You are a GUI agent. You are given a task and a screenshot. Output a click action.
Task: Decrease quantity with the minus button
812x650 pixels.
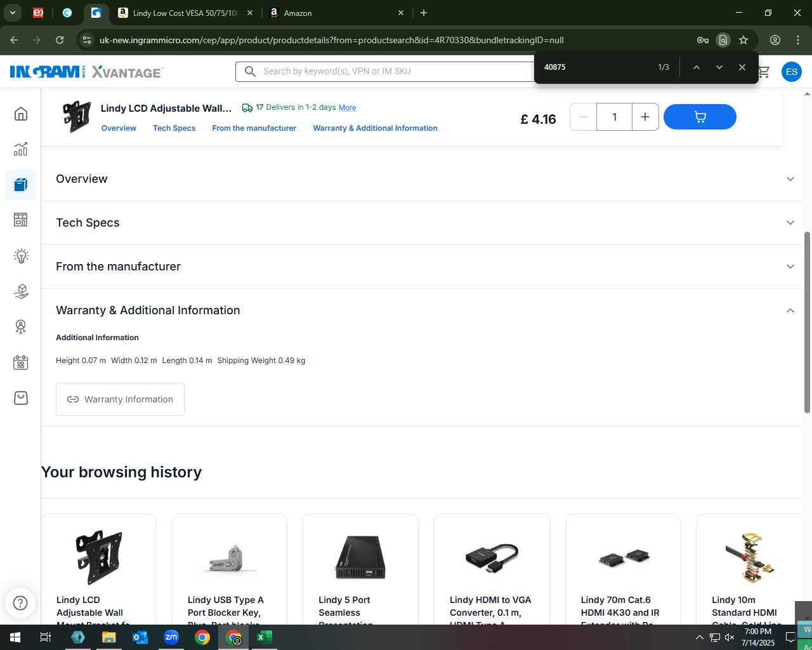point(584,117)
